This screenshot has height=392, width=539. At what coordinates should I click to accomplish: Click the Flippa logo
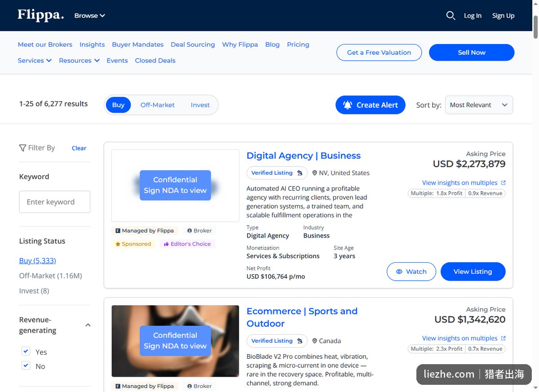(41, 15)
